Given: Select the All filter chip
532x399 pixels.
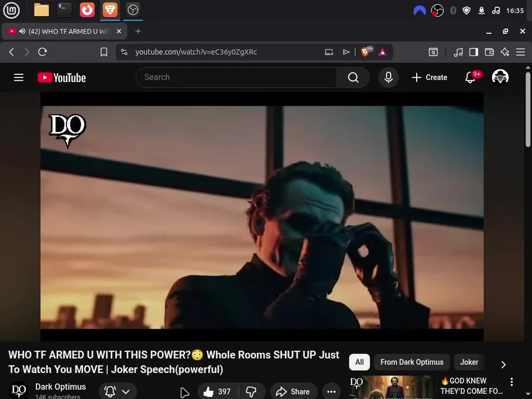Looking at the screenshot, I should pos(359,362).
